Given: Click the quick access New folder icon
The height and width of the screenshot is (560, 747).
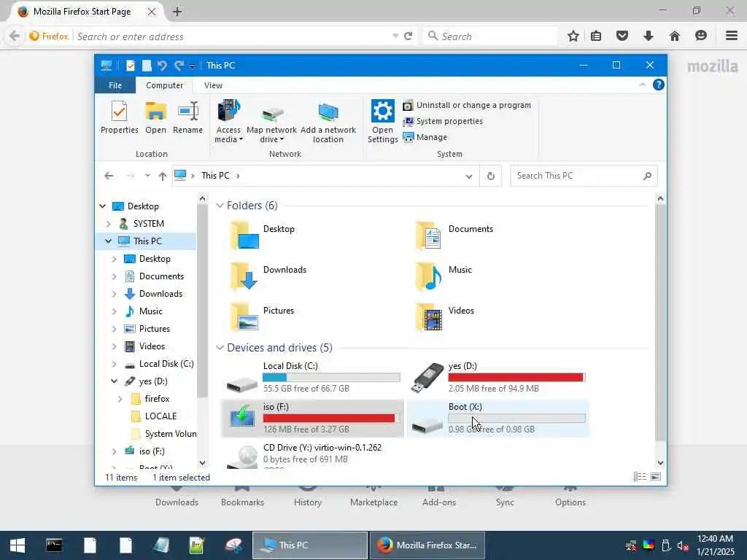Looking at the screenshot, I should pyautogui.click(x=147, y=65).
